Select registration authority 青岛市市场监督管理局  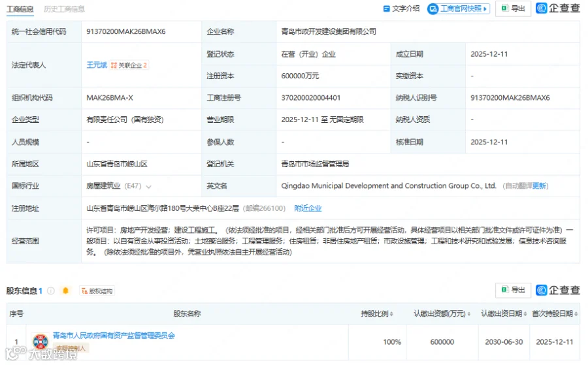tap(315, 164)
